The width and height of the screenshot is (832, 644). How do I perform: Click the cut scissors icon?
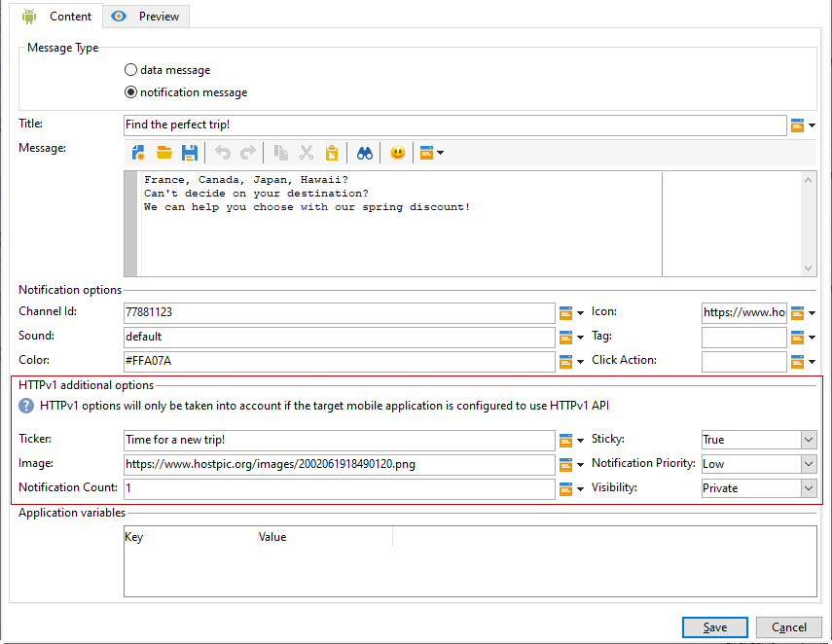point(307,154)
